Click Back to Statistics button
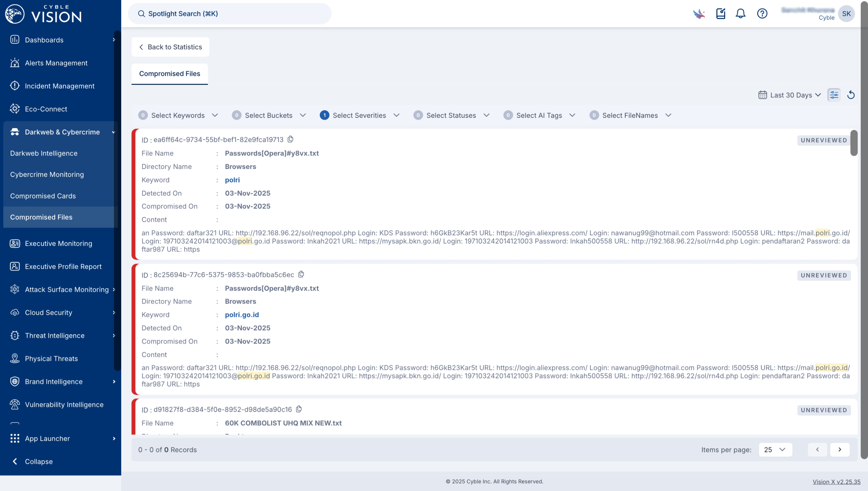The height and width of the screenshot is (491, 868). pyautogui.click(x=170, y=47)
